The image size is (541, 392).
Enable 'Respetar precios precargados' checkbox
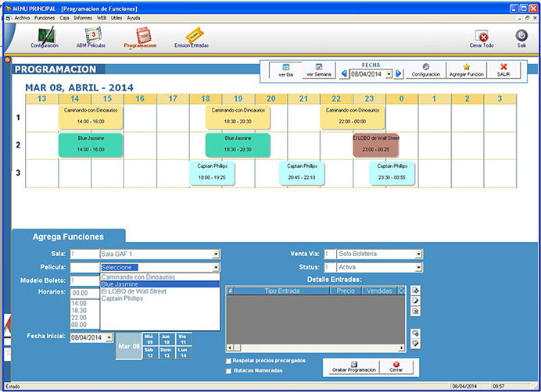pyautogui.click(x=228, y=361)
